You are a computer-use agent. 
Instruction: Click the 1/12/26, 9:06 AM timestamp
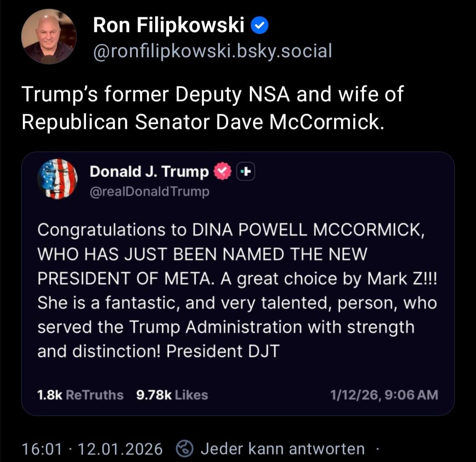pos(384,395)
